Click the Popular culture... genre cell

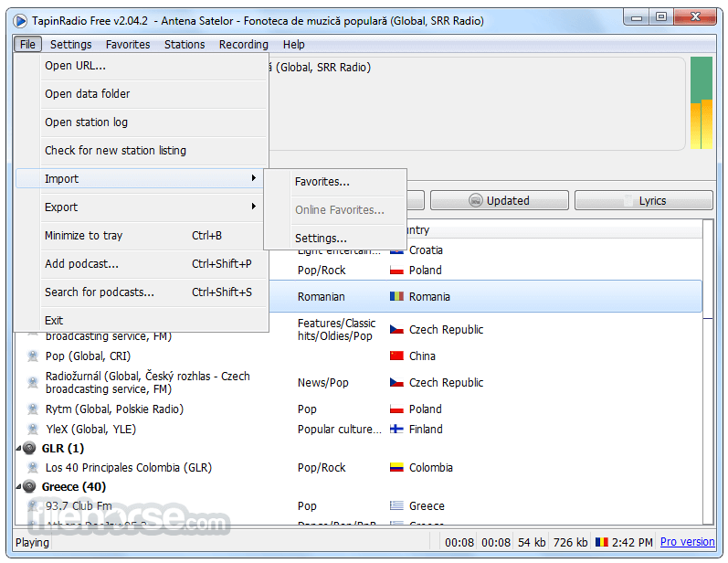pos(340,430)
